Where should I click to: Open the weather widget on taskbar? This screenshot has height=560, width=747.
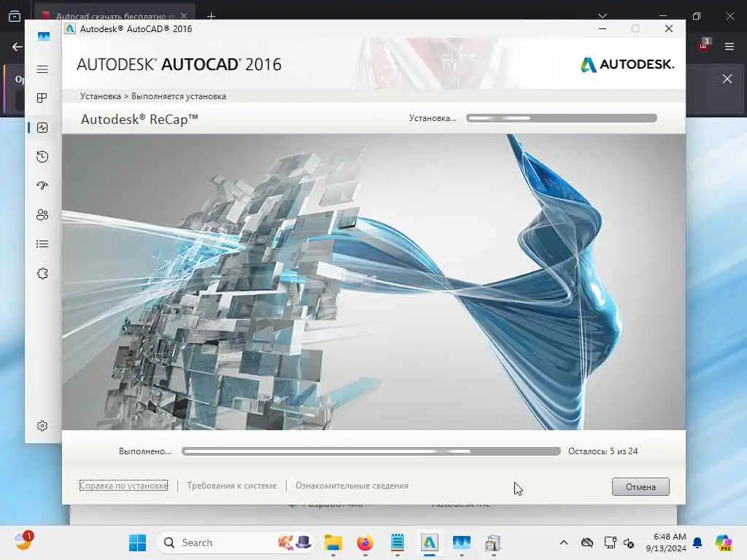23,542
